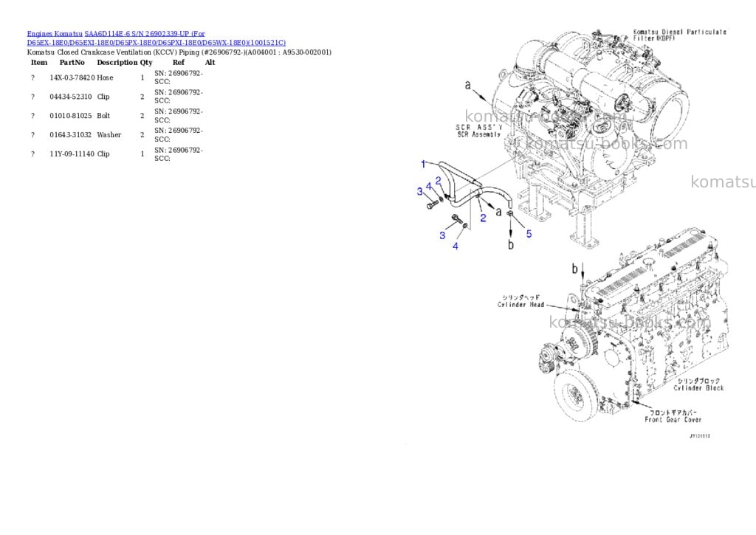Click the Washer description cell

[109, 135]
